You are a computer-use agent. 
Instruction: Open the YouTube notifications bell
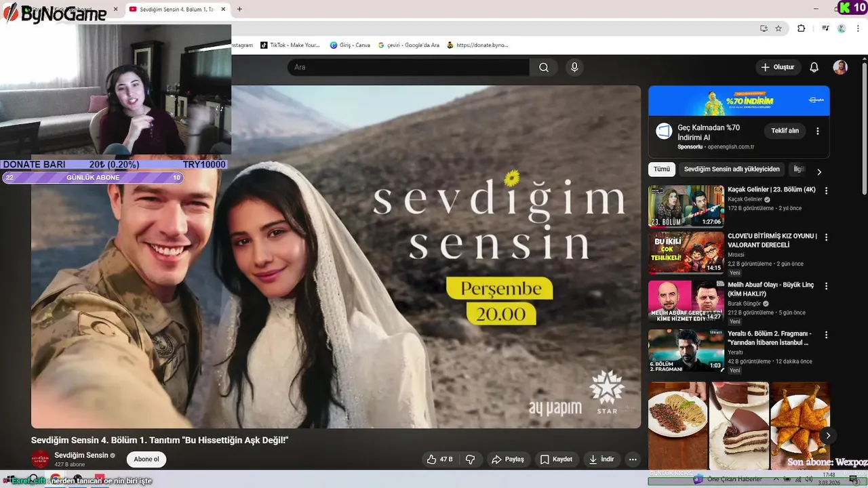click(814, 67)
